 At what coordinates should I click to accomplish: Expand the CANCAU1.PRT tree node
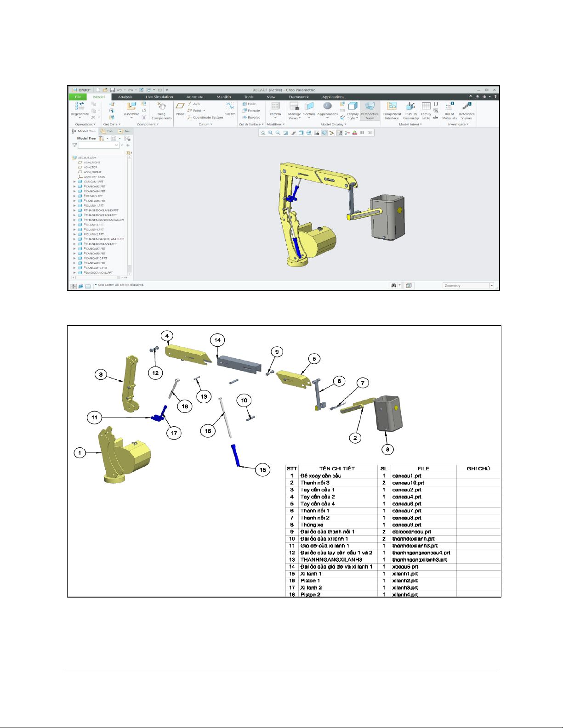74,182
